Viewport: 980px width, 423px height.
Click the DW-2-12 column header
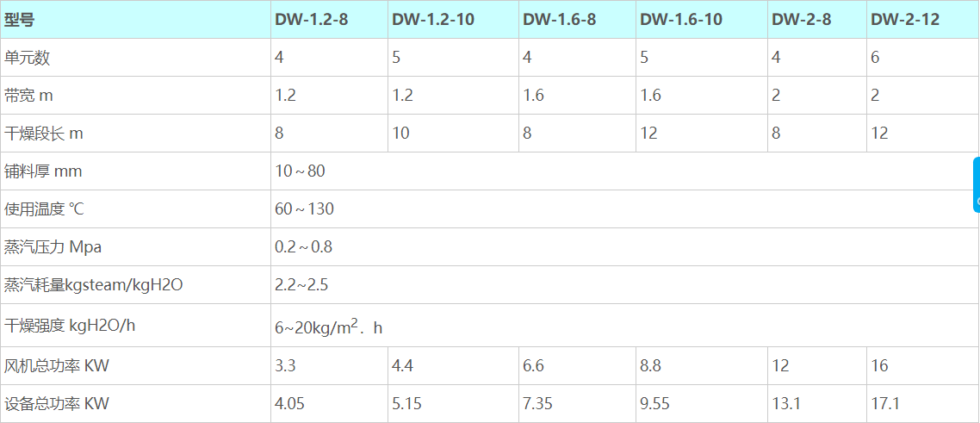click(x=904, y=19)
